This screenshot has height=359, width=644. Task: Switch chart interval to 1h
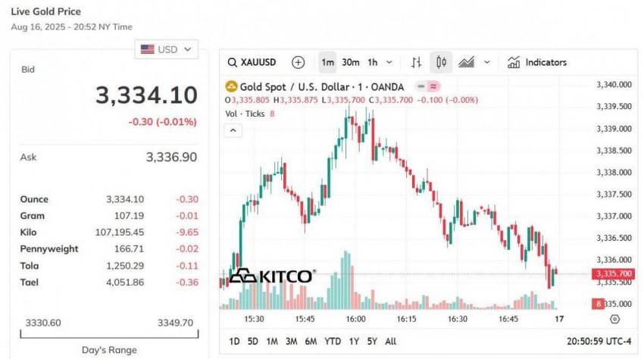tap(372, 62)
